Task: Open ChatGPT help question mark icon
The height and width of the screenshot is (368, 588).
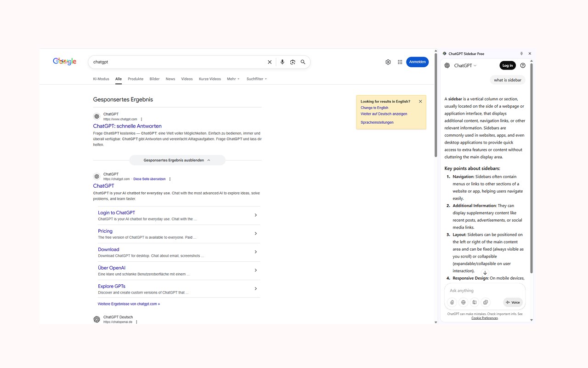Action: 523,65
